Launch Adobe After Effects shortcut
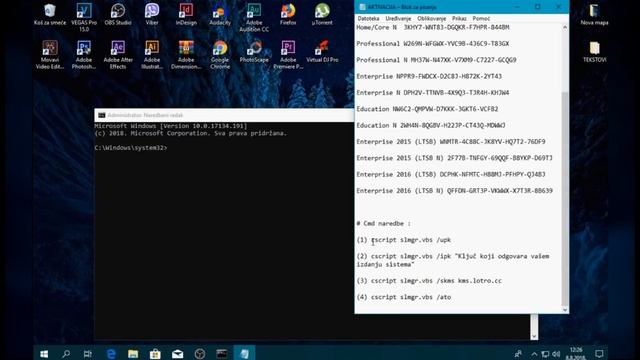 click(x=118, y=55)
